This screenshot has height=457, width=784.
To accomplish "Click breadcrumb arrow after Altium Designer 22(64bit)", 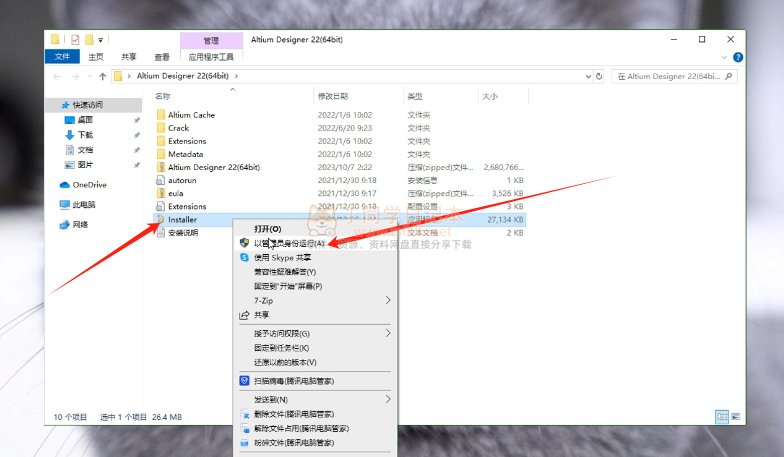I will tap(236, 76).
